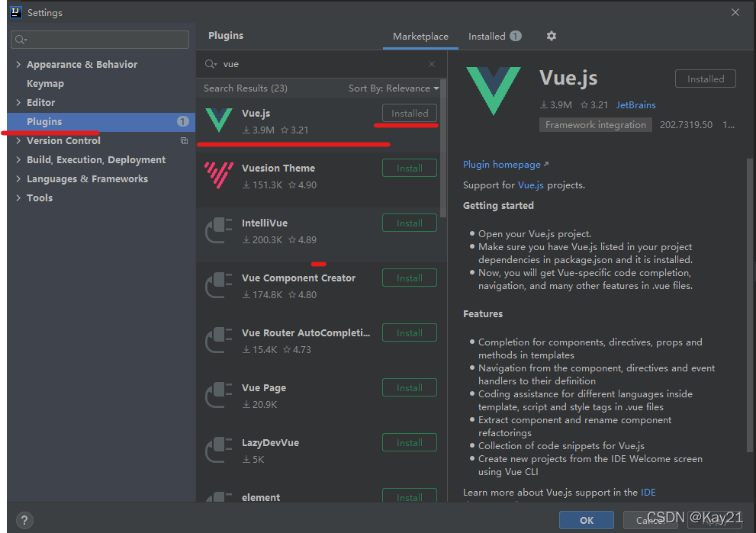
Task: Focus the settings search field
Action: coord(100,40)
